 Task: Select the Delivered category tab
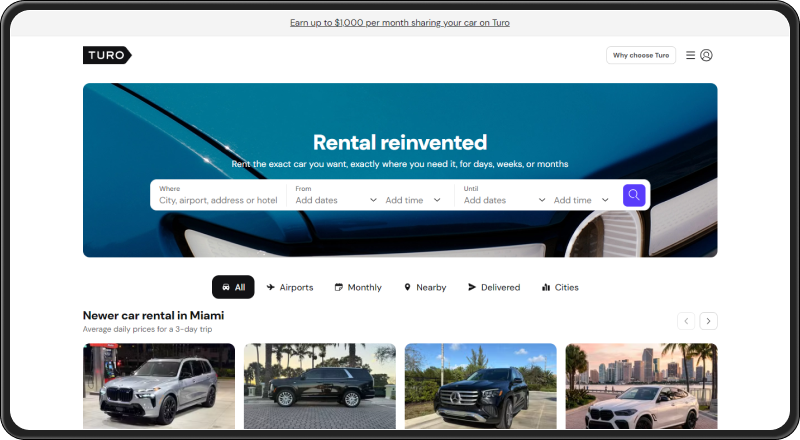[x=493, y=287]
